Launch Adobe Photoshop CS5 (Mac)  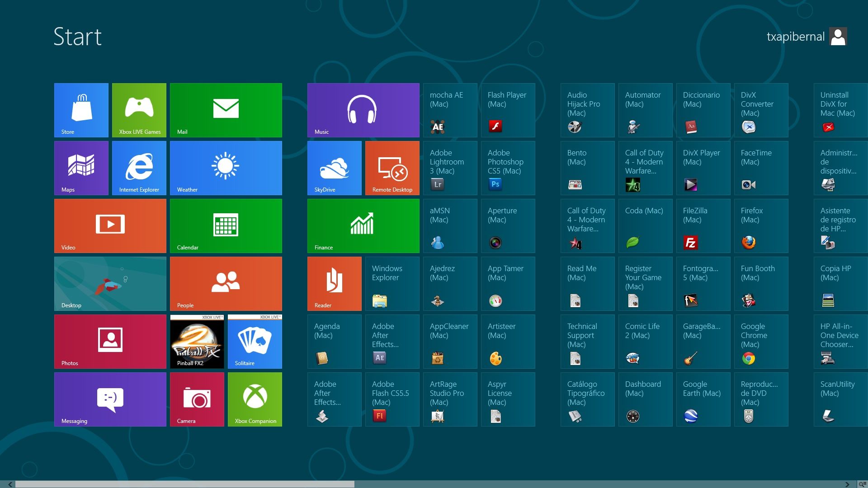(x=508, y=168)
